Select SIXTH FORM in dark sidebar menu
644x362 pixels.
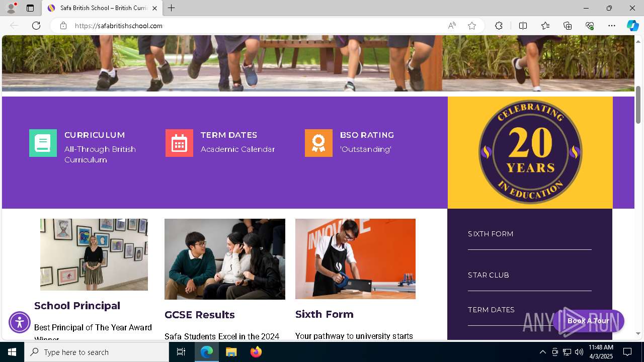(491, 234)
